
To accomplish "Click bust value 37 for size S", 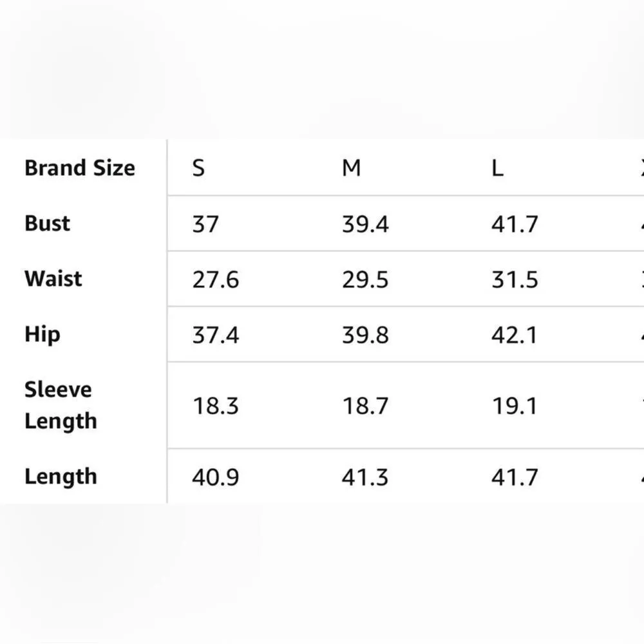I will pos(205,224).
